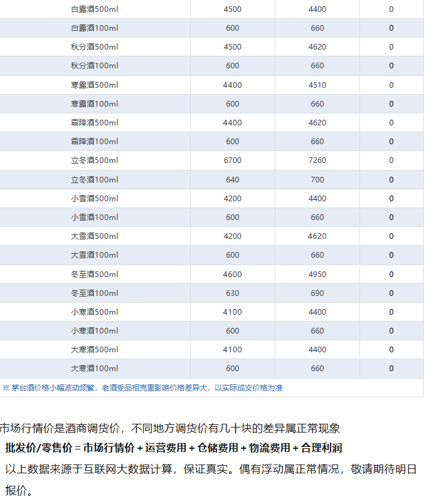The image size is (424, 504).
Task: Select the 秋分酒100ml row label
Action: coord(95,66)
